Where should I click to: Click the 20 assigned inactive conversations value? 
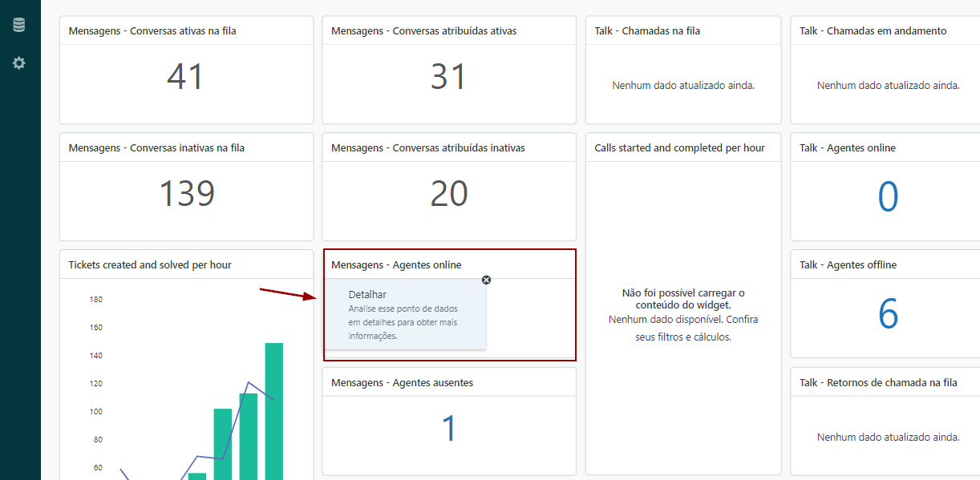[448, 194]
